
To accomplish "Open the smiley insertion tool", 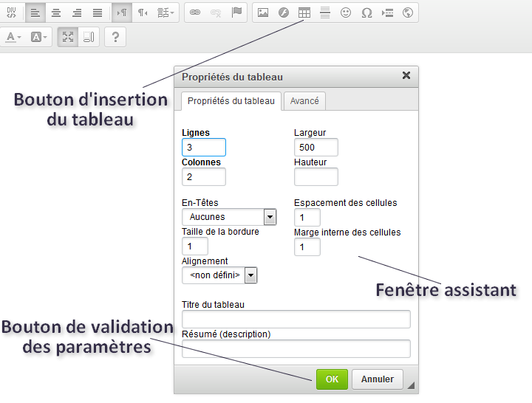I will pos(346,13).
